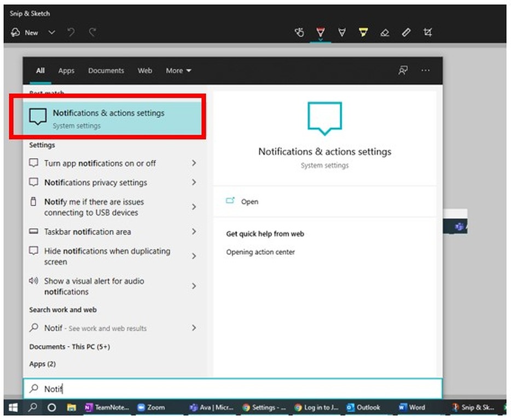The image size is (511, 420).
Task: Activate the image crop tool
Action: (428, 32)
